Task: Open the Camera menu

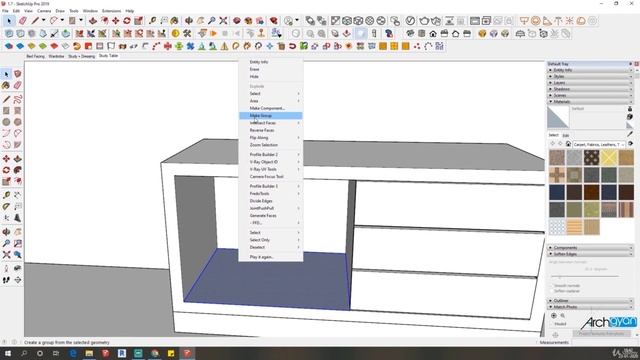Action: click(44, 11)
